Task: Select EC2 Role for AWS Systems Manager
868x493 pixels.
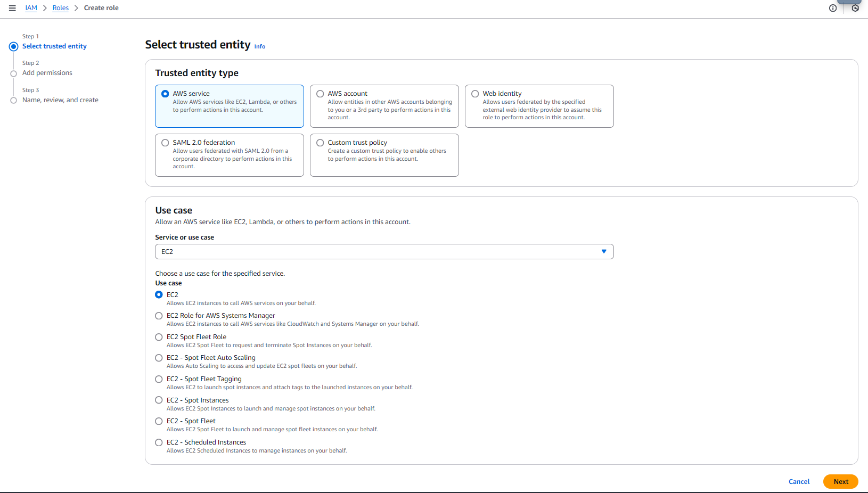Action: (x=159, y=316)
